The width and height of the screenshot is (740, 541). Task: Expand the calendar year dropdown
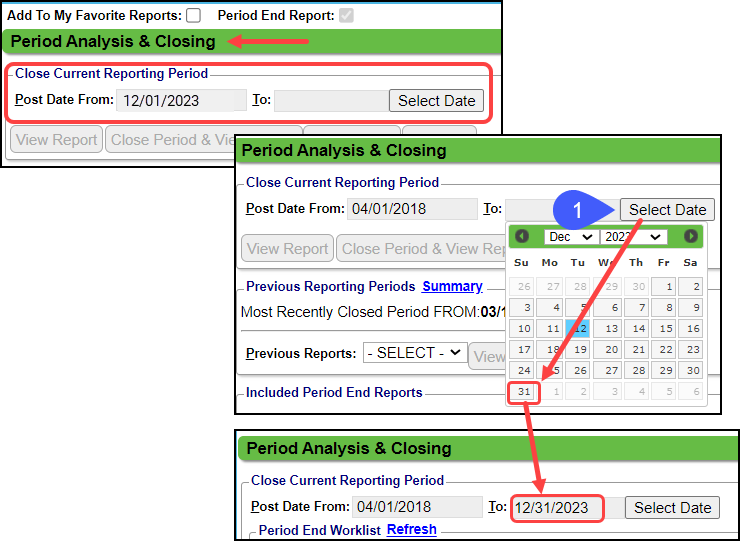[x=633, y=237]
